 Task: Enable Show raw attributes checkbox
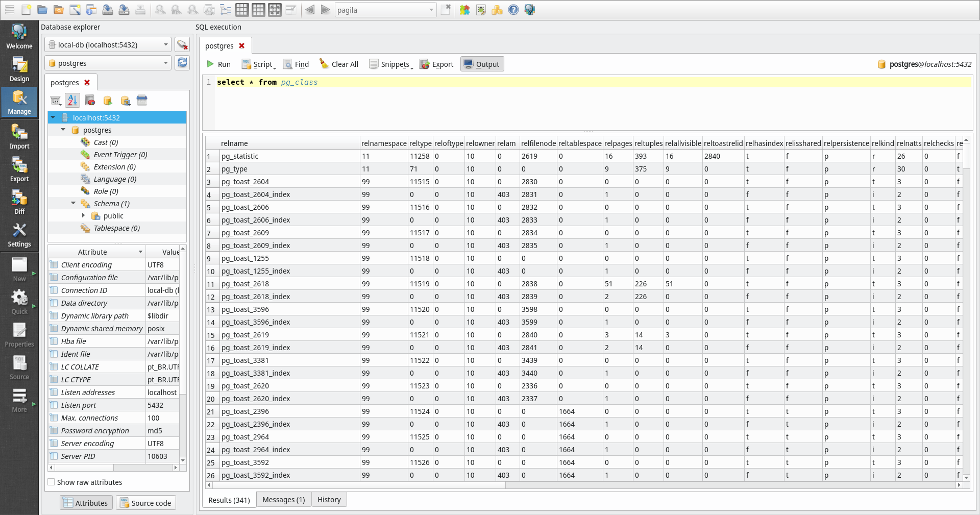pyautogui.click(x=52, y=482)
